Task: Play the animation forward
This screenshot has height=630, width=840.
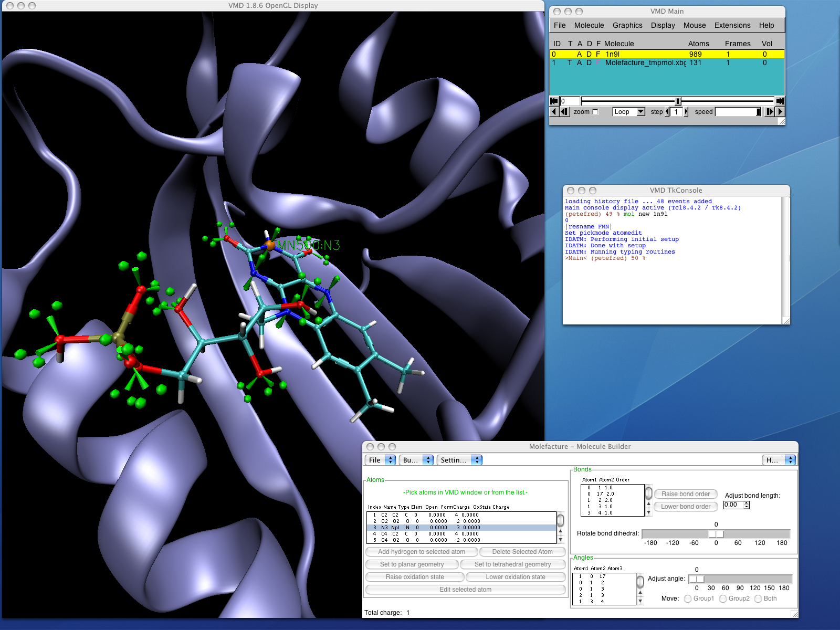Action: point(780,112)
